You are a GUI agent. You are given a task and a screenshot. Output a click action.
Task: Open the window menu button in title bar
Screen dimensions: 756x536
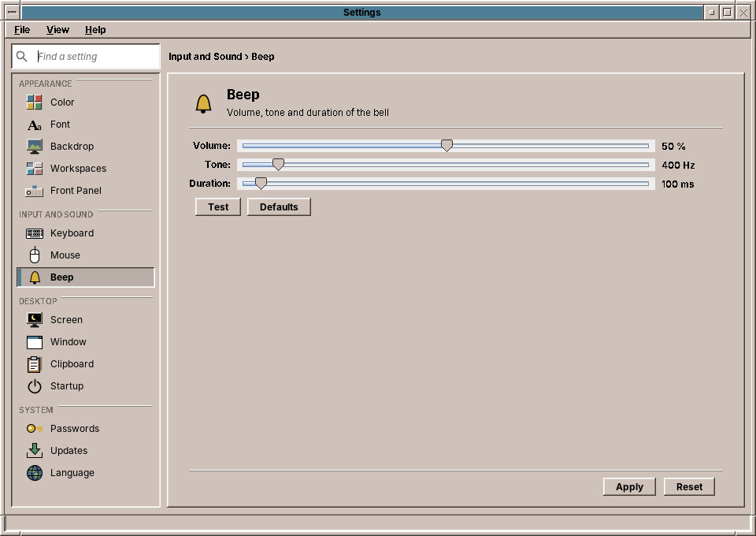point(13,12)
